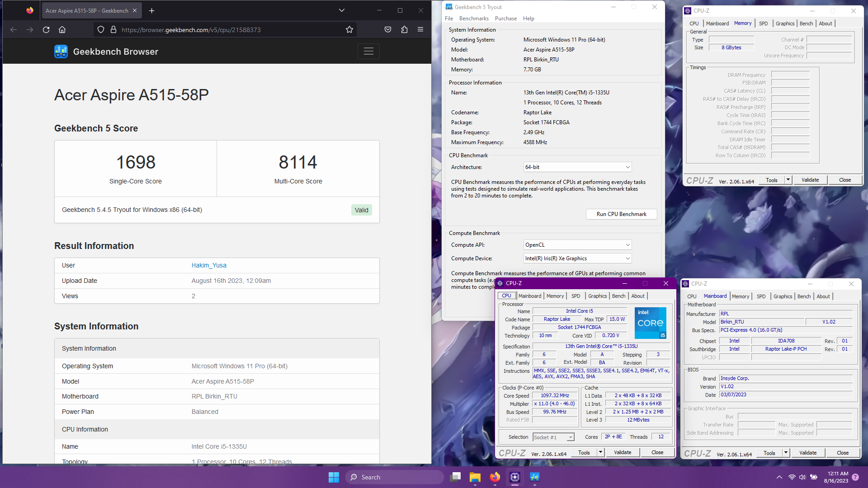The image size is (868, 488).
Task: Click Validate in top CPU-Z memory window
Action: click(x=810, y=180)
